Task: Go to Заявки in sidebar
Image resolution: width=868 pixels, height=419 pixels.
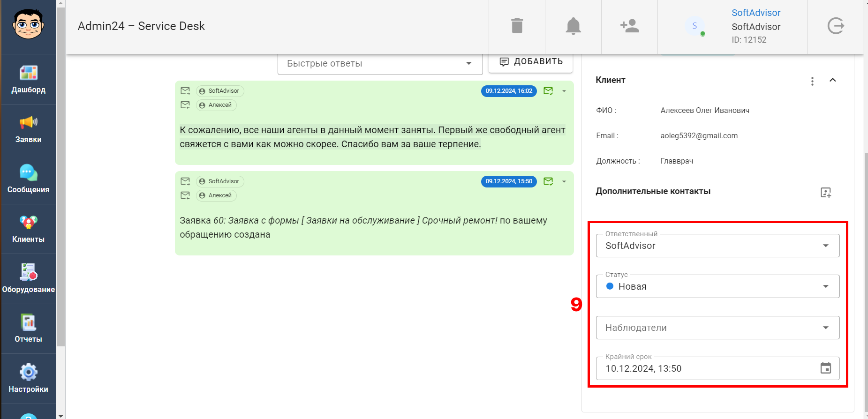Action: click(28, 129)
